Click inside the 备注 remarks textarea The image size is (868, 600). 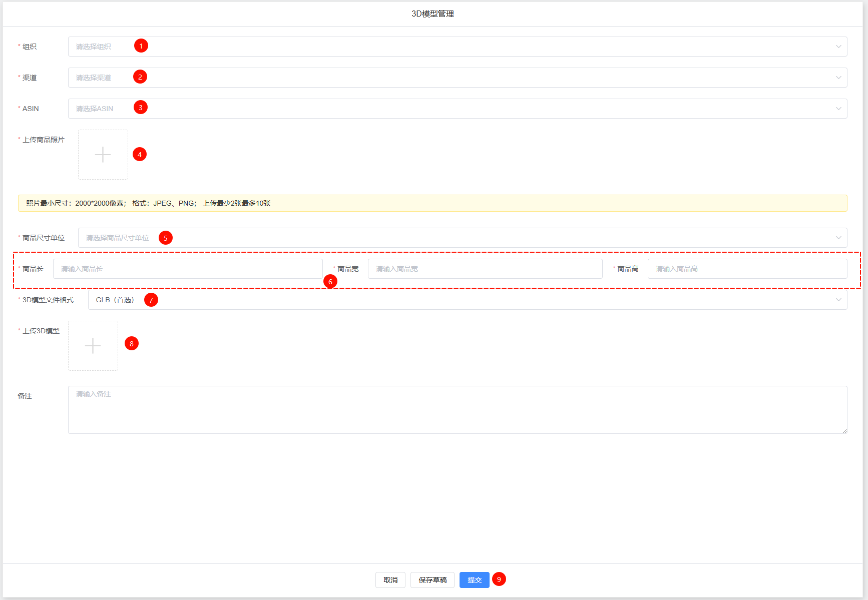(x=457, y=409)
